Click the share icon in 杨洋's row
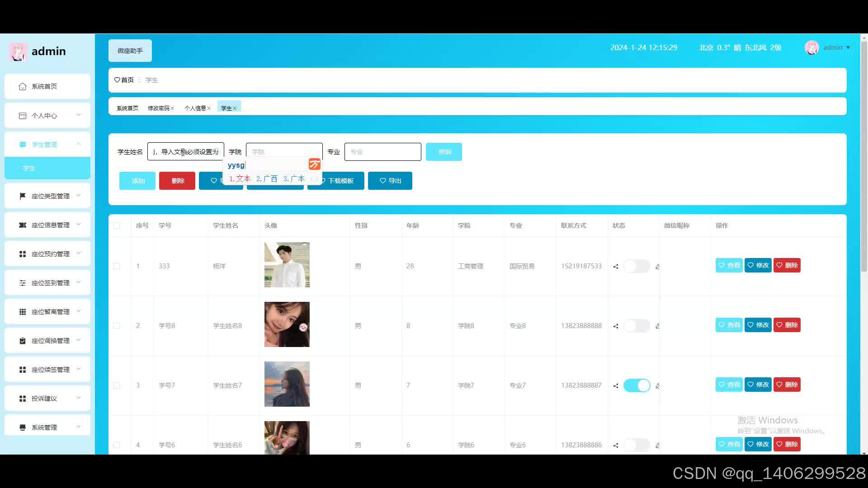 click(616, 267)
